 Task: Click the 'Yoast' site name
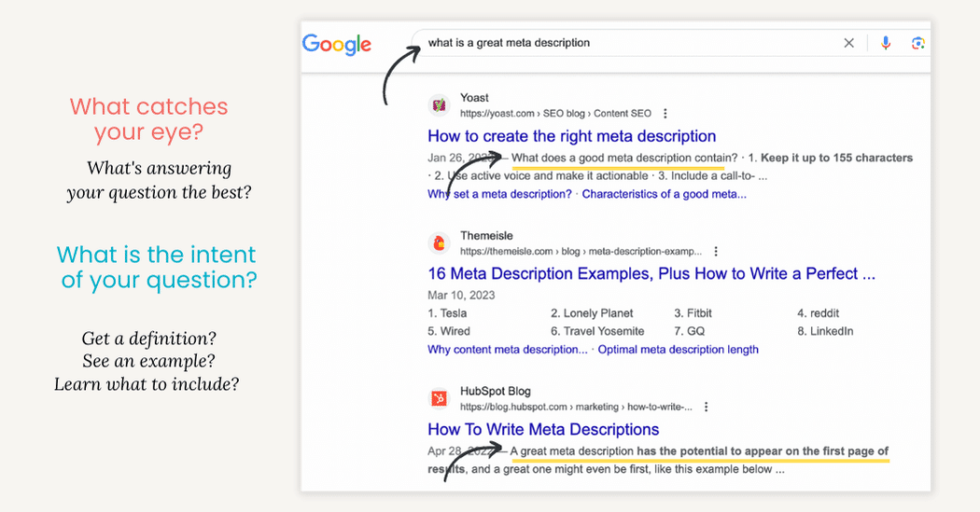(x=474, y=98)
